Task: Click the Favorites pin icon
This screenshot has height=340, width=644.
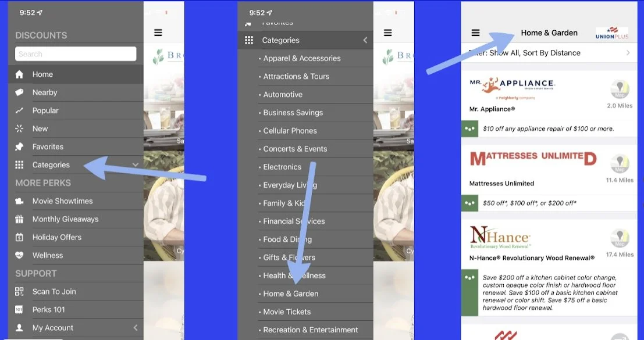Action: tap(19, 146)
